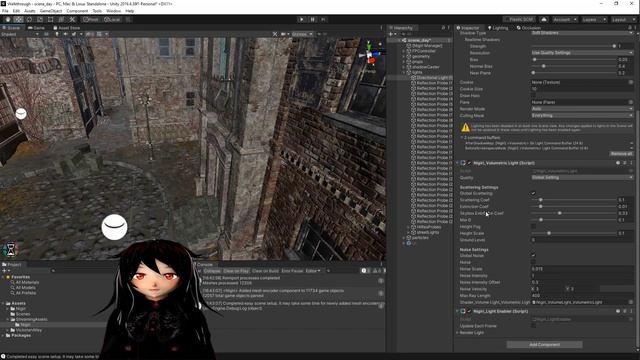Disable Nigiri_Light Enabler component checkbox
The height and width of the screenshot is (360, 640).
(469, 311)
